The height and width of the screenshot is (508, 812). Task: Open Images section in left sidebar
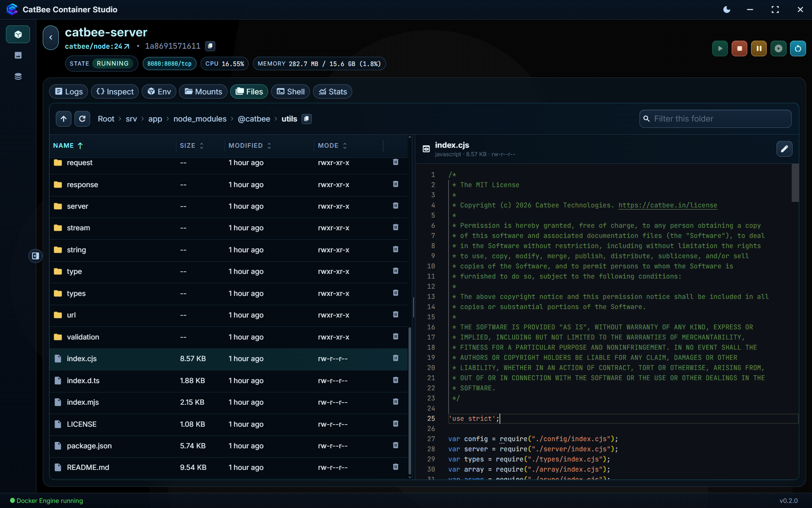click(18, 55)
